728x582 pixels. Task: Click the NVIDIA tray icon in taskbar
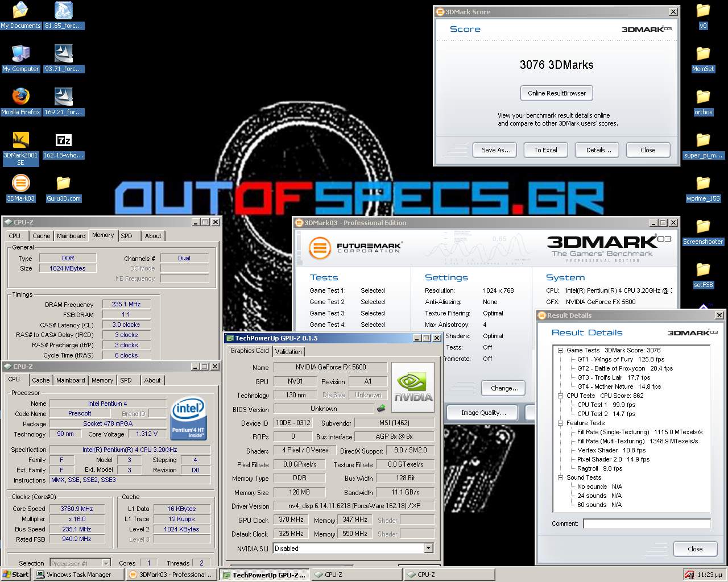[x=689, y=575]
